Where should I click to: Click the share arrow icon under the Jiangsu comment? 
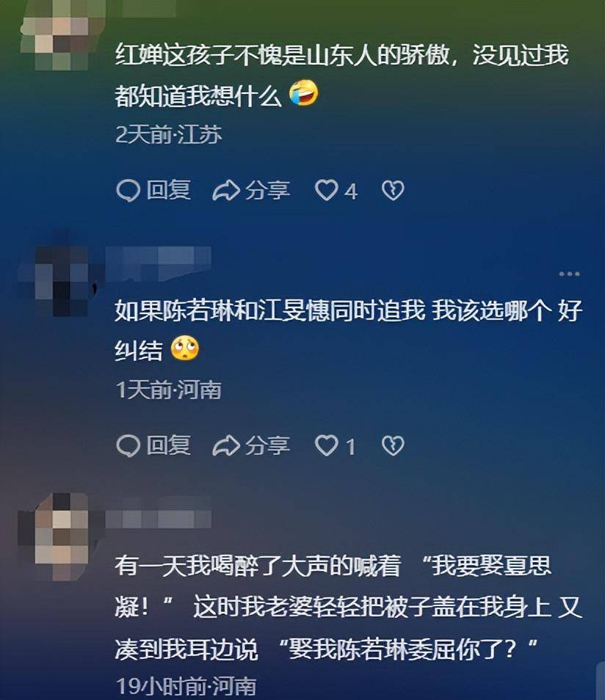coord(226,191)
